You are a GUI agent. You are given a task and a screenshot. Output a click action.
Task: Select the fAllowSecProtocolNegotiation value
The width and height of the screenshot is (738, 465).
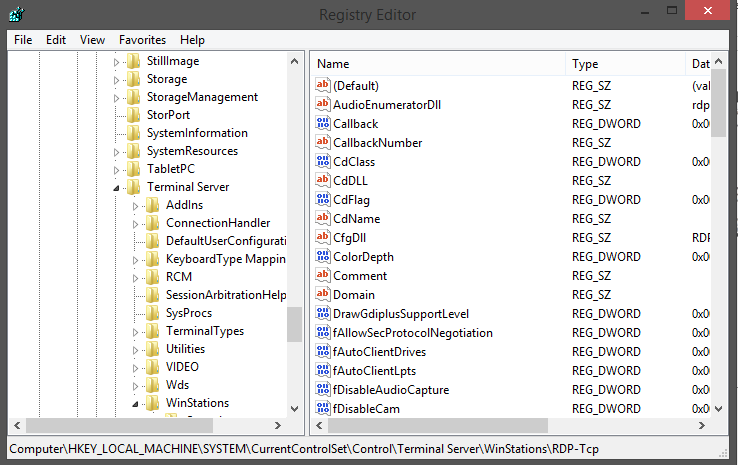pyautogui.click(x=412, y=332)
